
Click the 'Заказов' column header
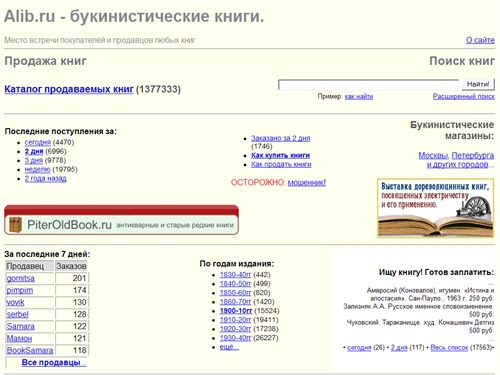tap(71, 266)
